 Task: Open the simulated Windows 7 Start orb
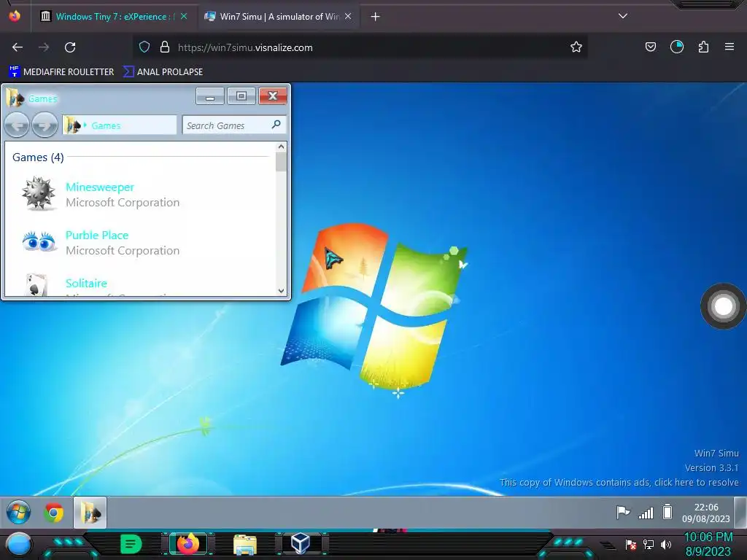pos(18,513)
